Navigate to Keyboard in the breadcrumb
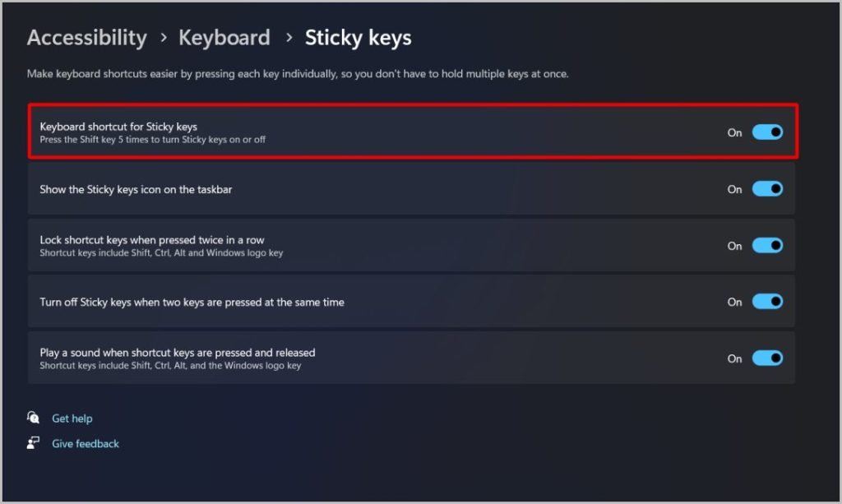842x504 pixels. [x=224, y=38]
